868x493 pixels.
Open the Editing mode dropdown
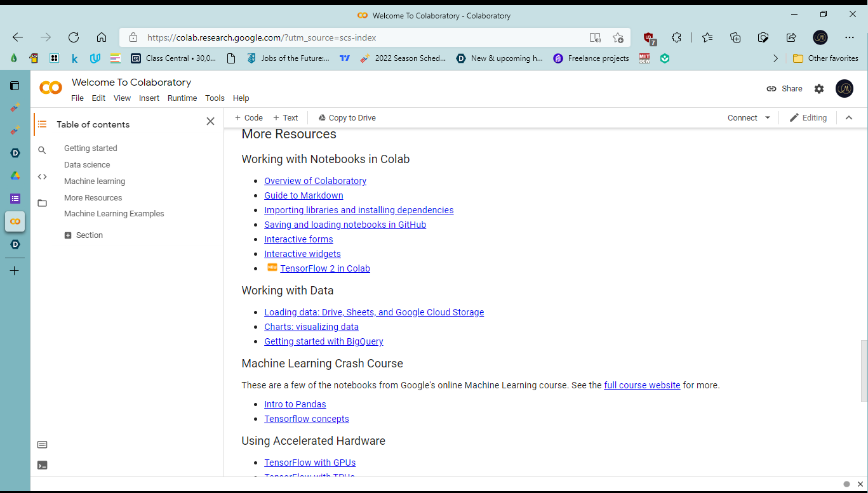(x=808, y=118)
